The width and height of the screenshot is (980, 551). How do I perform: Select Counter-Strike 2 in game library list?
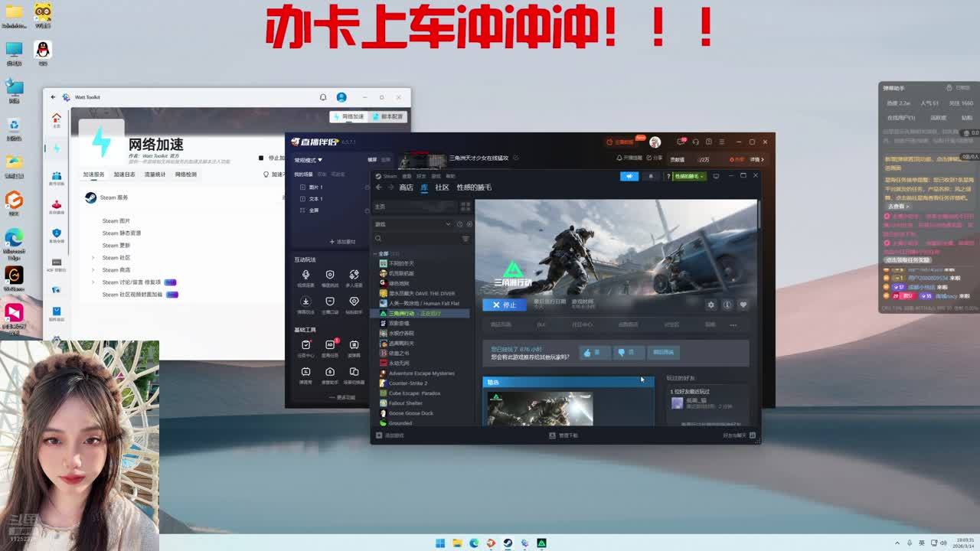click(x=407, y=383)
